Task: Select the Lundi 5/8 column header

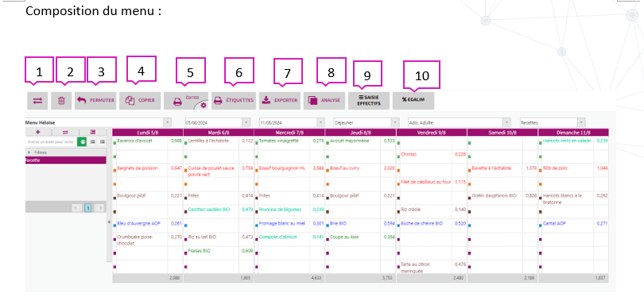Action: [x=147, y=133]
